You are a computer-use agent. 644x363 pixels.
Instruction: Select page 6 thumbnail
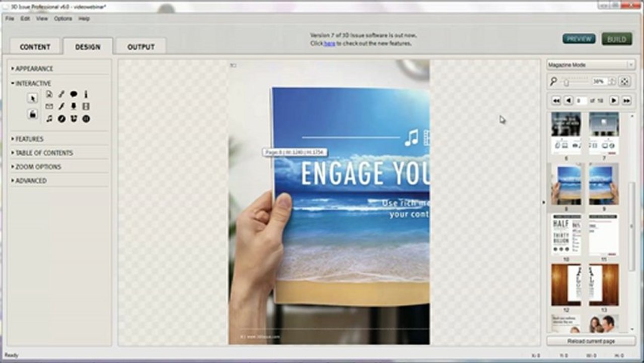(566, 133)
